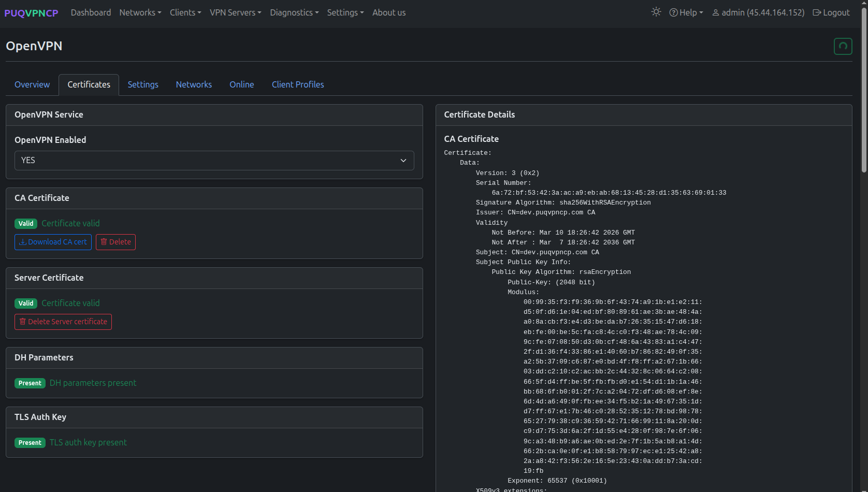868x492 pixels.
Task: Click the 'Issuer: CN=dev.puqvpncp.com CA' line
Action: (536, 212)
